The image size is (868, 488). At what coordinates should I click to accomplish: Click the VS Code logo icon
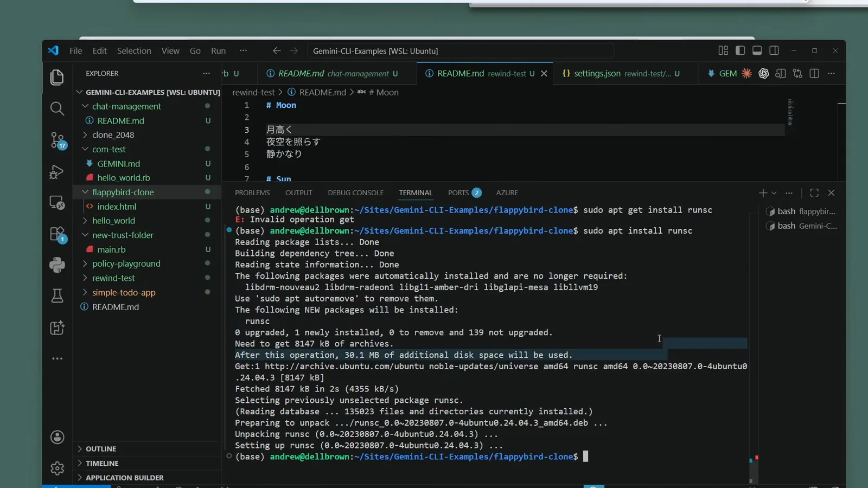[x=53, y=50]
